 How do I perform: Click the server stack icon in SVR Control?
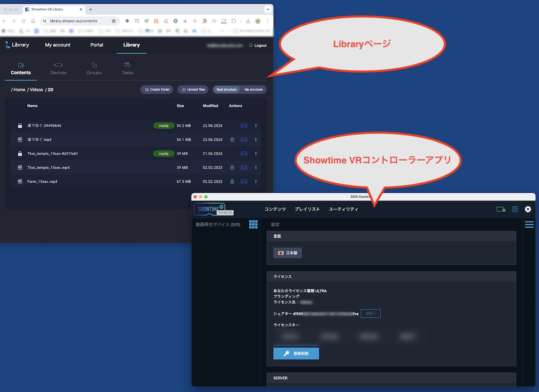click(x=515, y=209)
